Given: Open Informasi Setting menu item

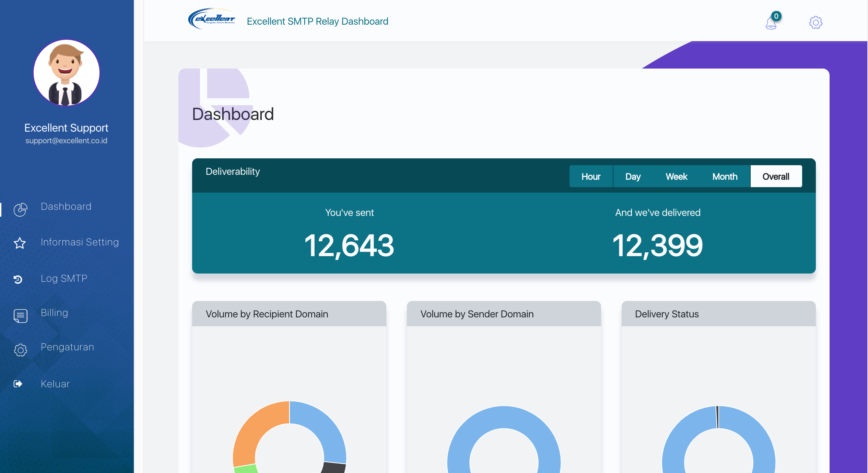Looking at the screenshot, I should click(80, 242).
